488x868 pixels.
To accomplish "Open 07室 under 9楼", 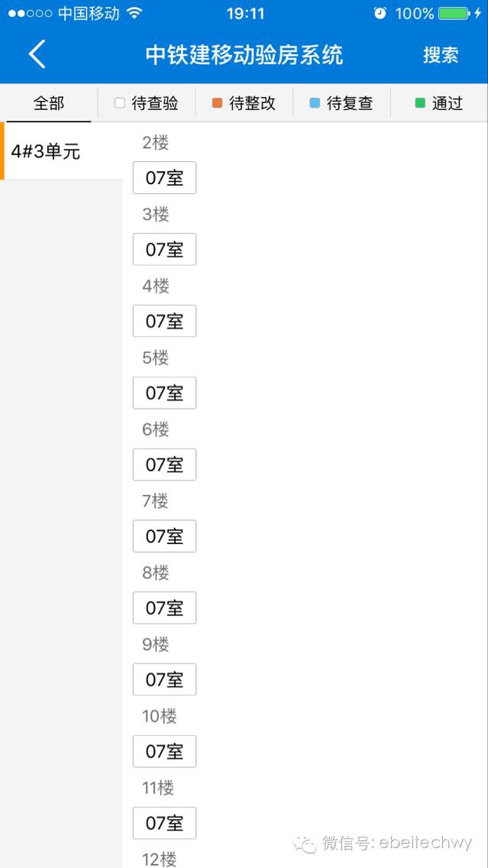I will pos(164,679).
